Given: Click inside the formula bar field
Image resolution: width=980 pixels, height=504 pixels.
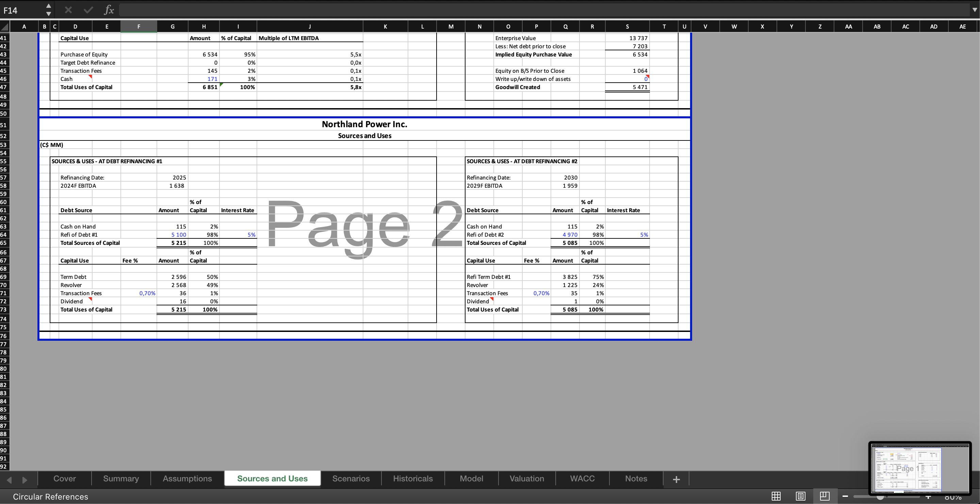Looking at the screenshot, I should coord(544,10).
